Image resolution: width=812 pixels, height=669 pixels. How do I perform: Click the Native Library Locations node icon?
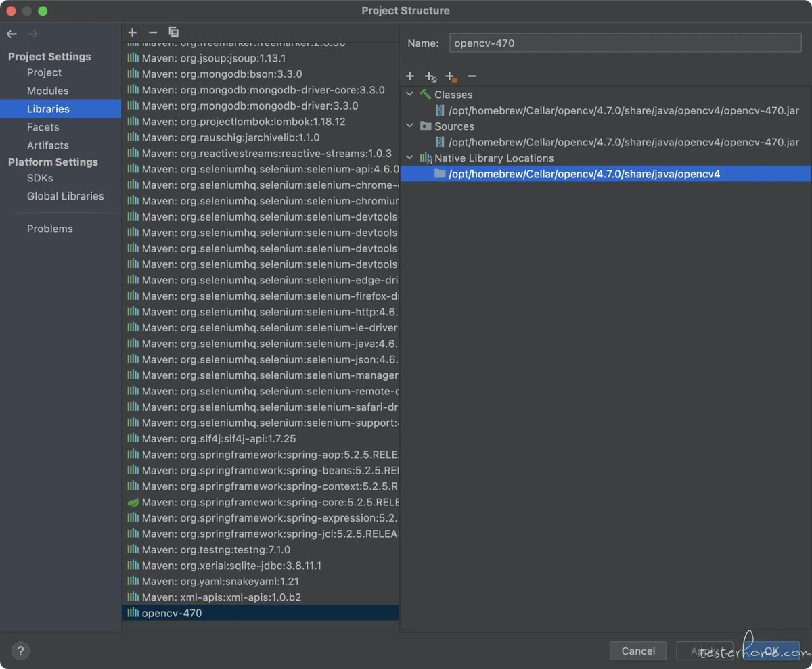click(x=426, y=158)
